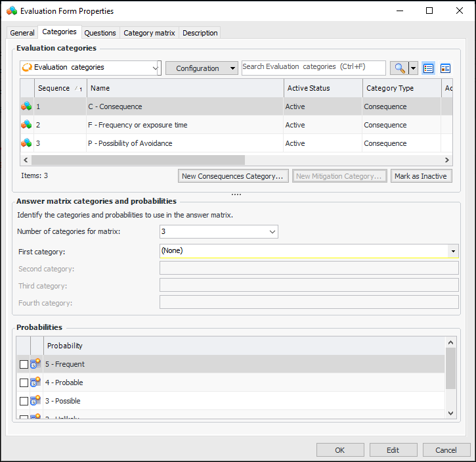Click the magnifier search icon
The image size is (476, 462).
pyautogui.click(x=399, y=68)
